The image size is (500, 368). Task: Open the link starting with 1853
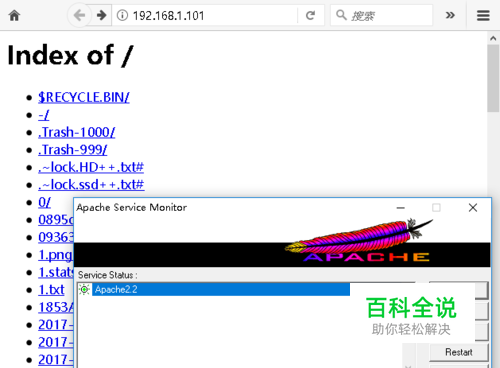55,307
